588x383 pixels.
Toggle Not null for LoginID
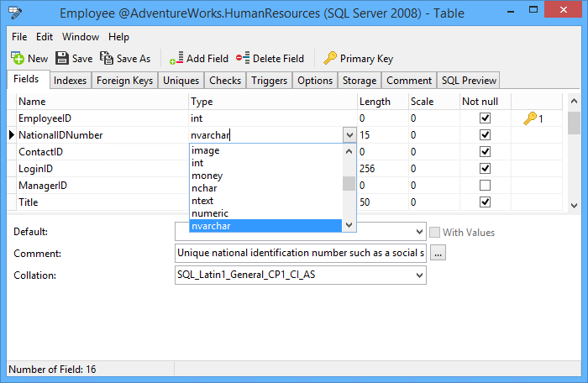point(485,169)
